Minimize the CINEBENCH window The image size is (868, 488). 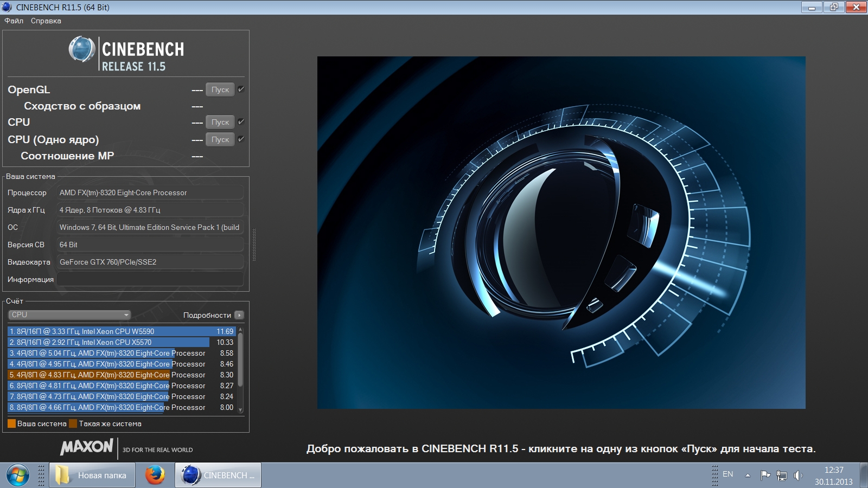[x=812, y=7]
